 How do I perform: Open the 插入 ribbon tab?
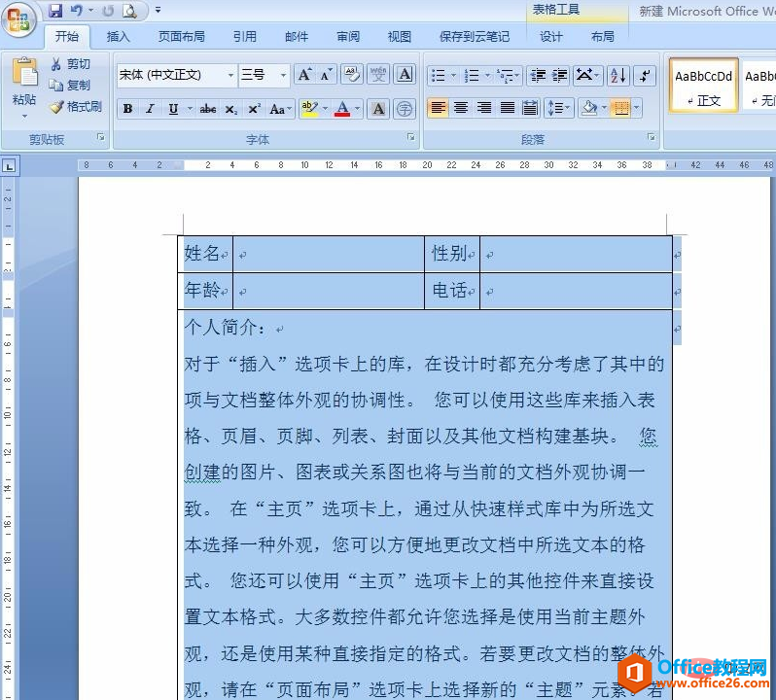coord(118,37)
